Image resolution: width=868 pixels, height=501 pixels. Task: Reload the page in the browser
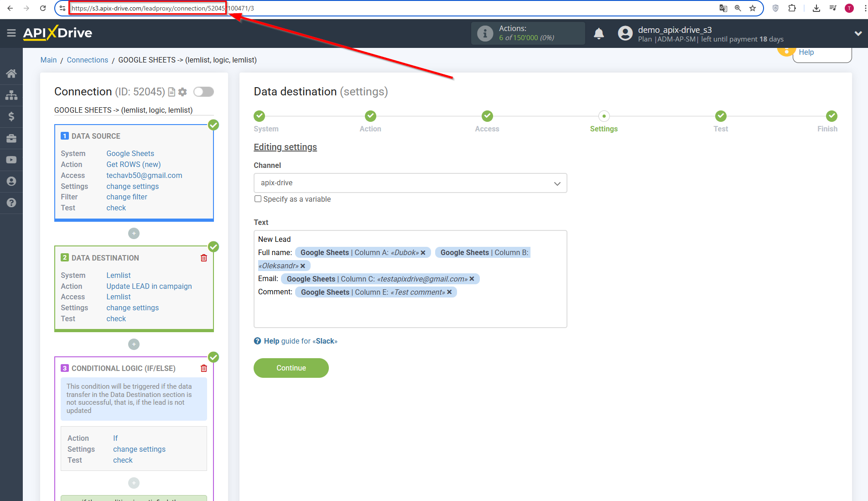click(43, 8)
